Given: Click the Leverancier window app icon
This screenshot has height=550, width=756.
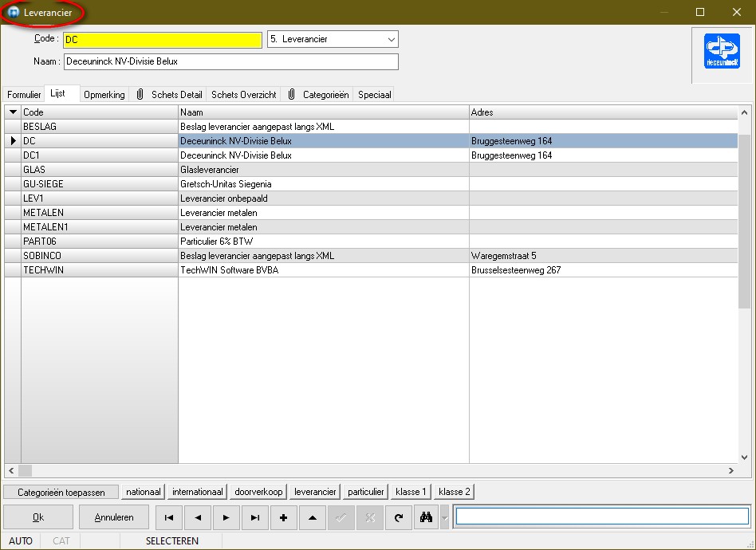Looking at the screenshot, I should tap(14, 13).
